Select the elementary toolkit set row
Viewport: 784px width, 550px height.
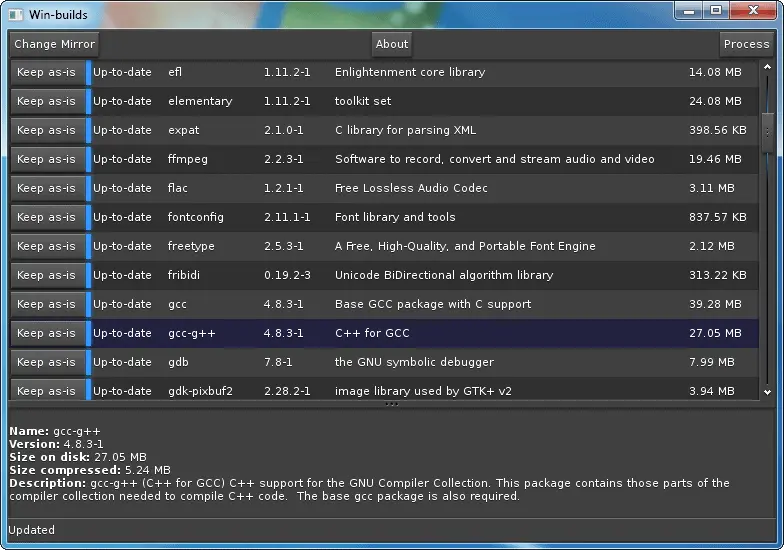[x=400, y=101]
